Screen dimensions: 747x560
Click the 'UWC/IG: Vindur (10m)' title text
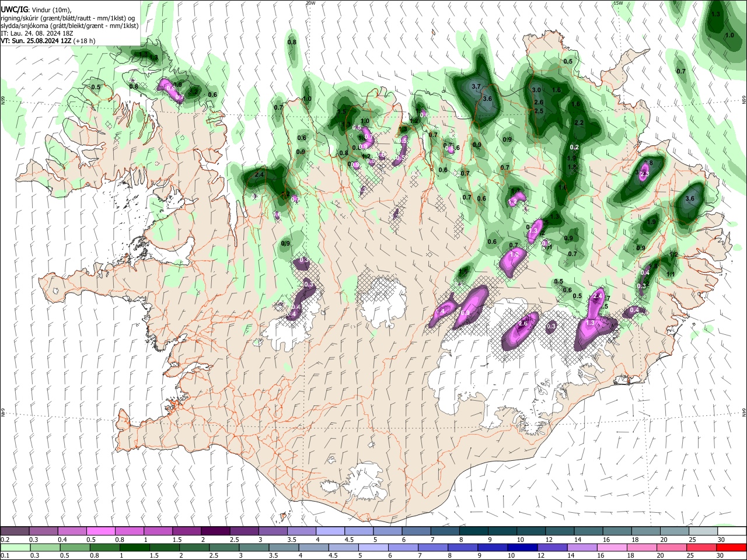[35, 10]
